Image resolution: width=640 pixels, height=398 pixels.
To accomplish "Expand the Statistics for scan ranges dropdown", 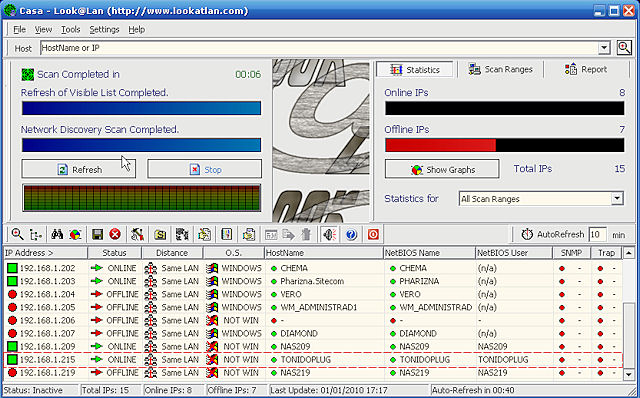I will click(x=617, y=199).
